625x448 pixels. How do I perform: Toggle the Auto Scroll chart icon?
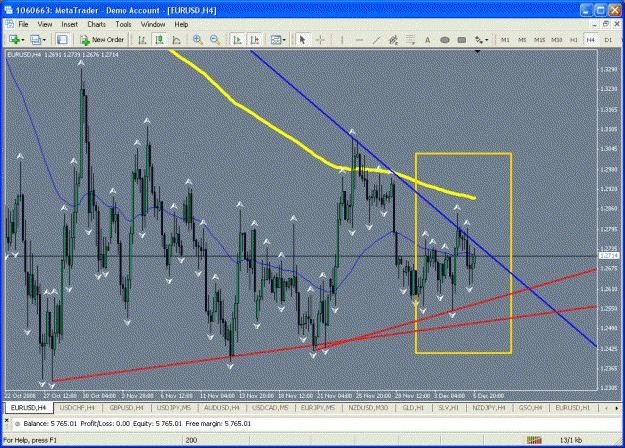click(x=237, y=39)
